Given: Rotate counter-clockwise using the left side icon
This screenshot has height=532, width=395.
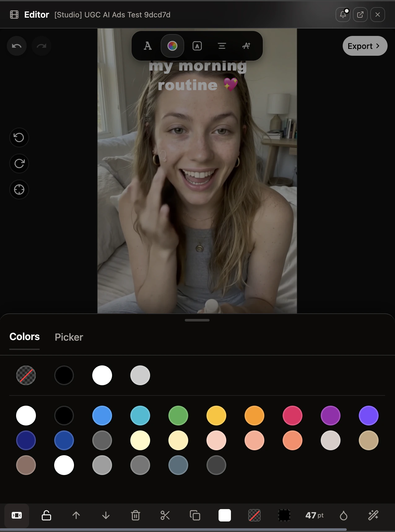Looking at the screenshot, I should click(x=19, y=137).
